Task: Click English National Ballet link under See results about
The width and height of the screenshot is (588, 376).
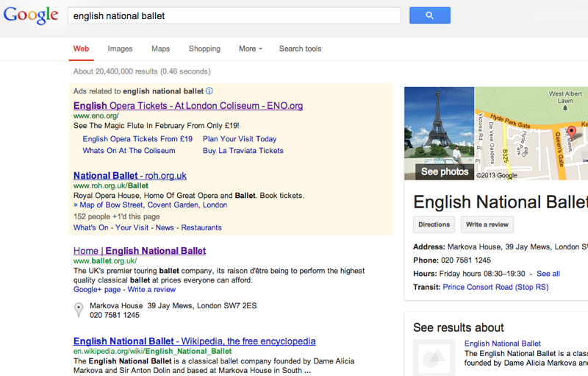Action: [x=502, y=344]
